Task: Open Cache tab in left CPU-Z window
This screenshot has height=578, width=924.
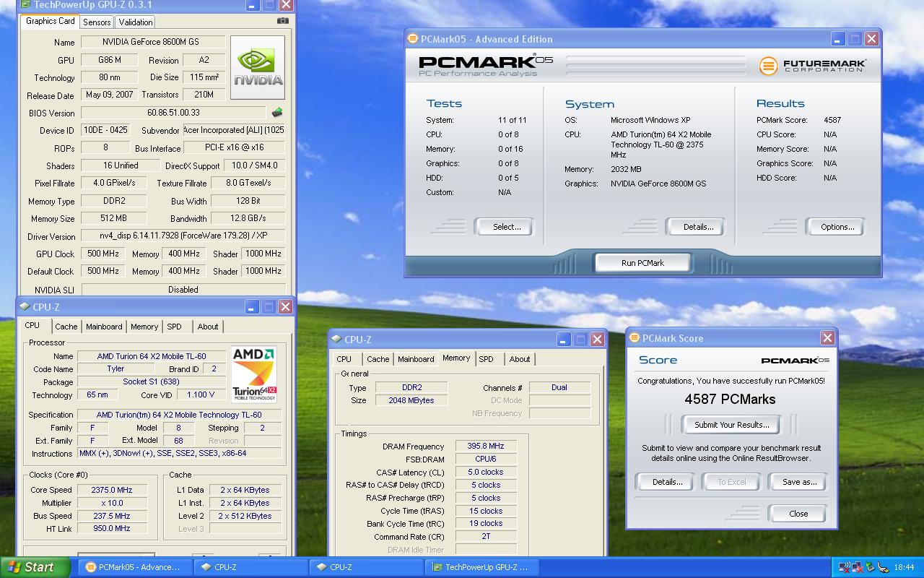Action: click(66, 327)
